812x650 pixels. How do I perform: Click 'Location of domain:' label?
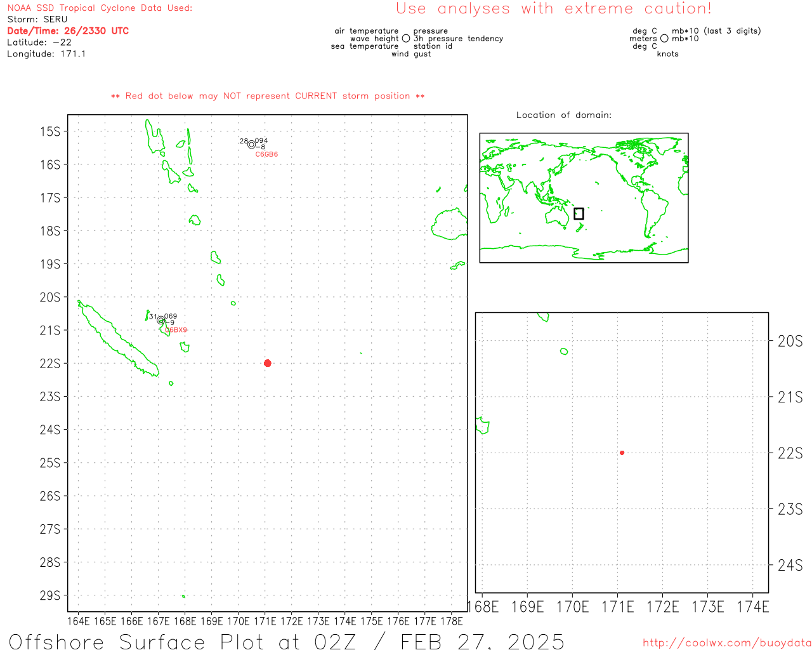pyautogui.click(x=564, y=115)
